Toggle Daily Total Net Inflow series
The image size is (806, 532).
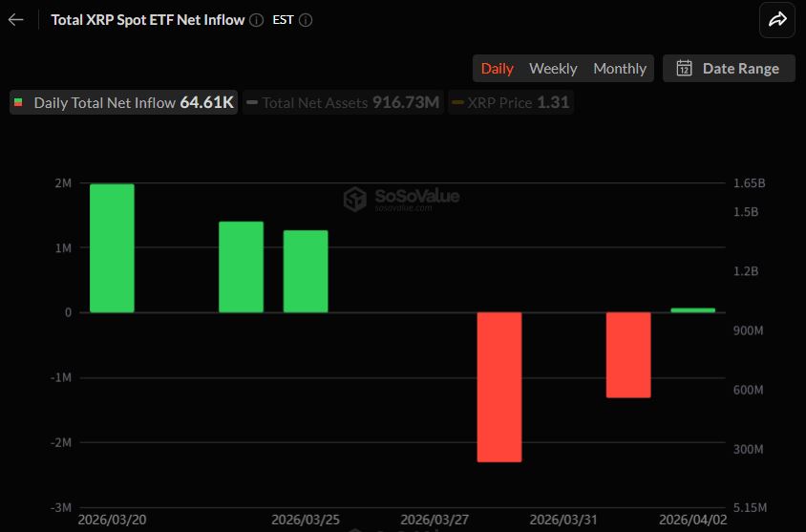[123, 102]
